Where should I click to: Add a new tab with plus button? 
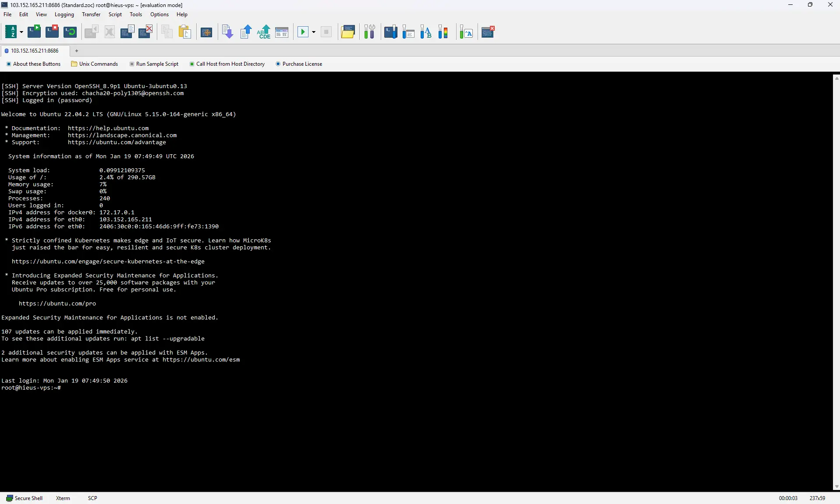[77, 51]
